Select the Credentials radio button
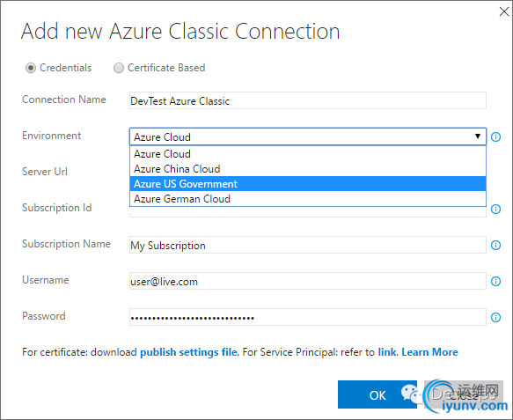Viewport: 513px width, 420px height. point(31,68)
